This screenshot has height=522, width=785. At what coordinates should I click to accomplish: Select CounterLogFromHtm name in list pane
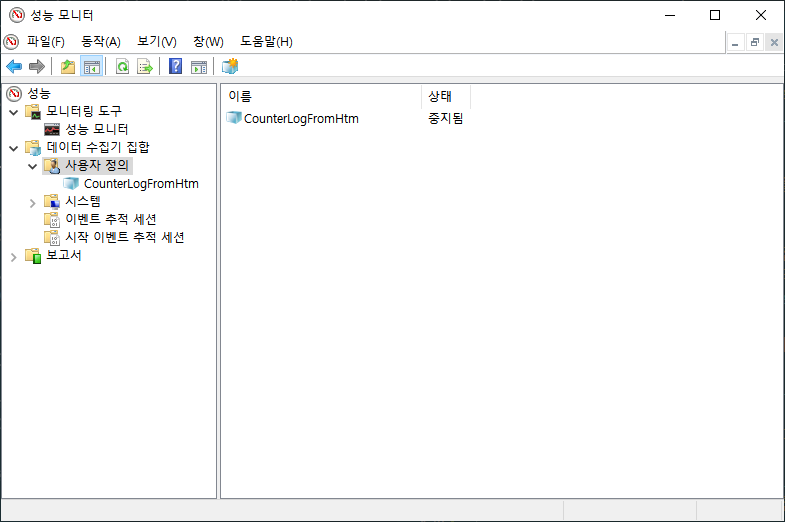coord(301,119)
